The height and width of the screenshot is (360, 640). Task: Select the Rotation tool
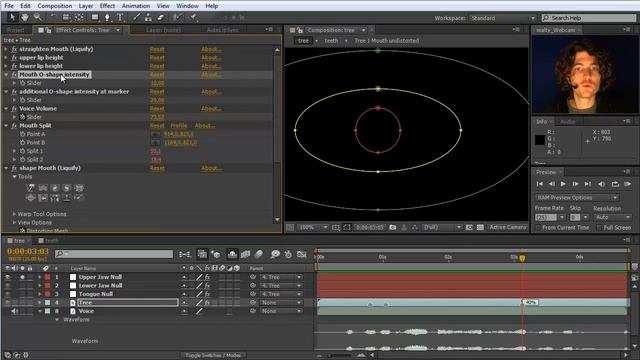53,17
